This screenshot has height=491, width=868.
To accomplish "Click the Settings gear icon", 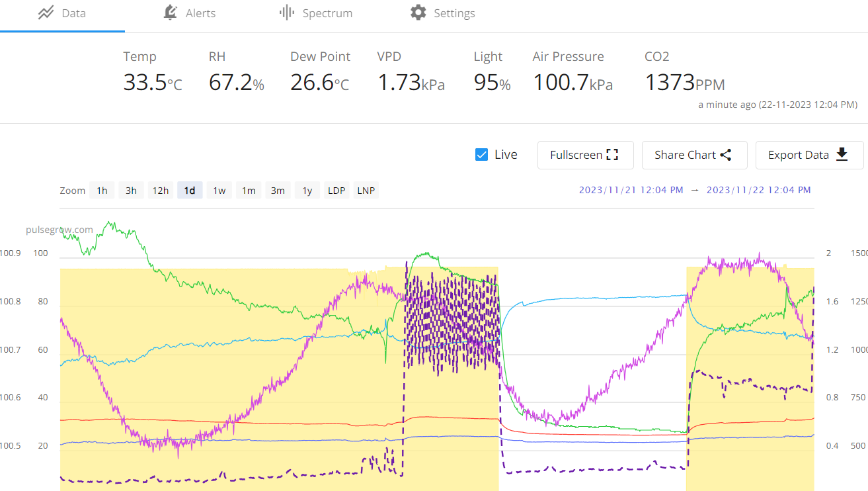I will [418, 13].
